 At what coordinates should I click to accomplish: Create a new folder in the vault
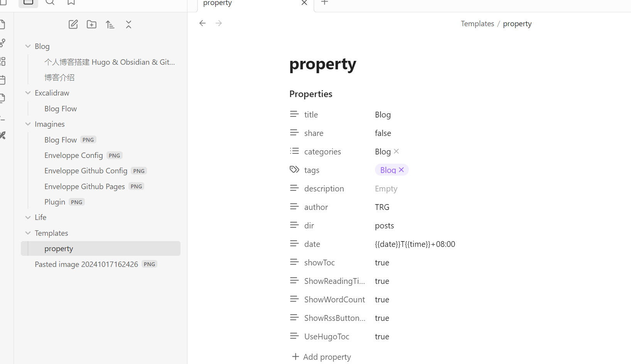(x=92, y=24)
